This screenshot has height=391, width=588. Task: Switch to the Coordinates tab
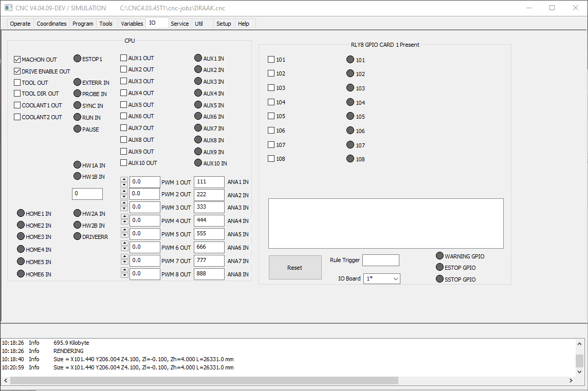coord(51,24)
